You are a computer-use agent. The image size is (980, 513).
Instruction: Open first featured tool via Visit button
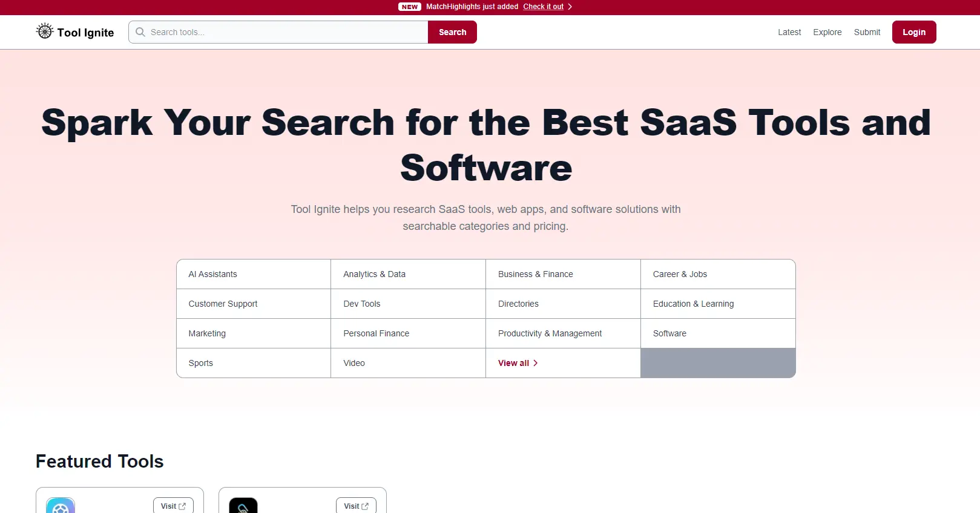[x=173, y=506]
